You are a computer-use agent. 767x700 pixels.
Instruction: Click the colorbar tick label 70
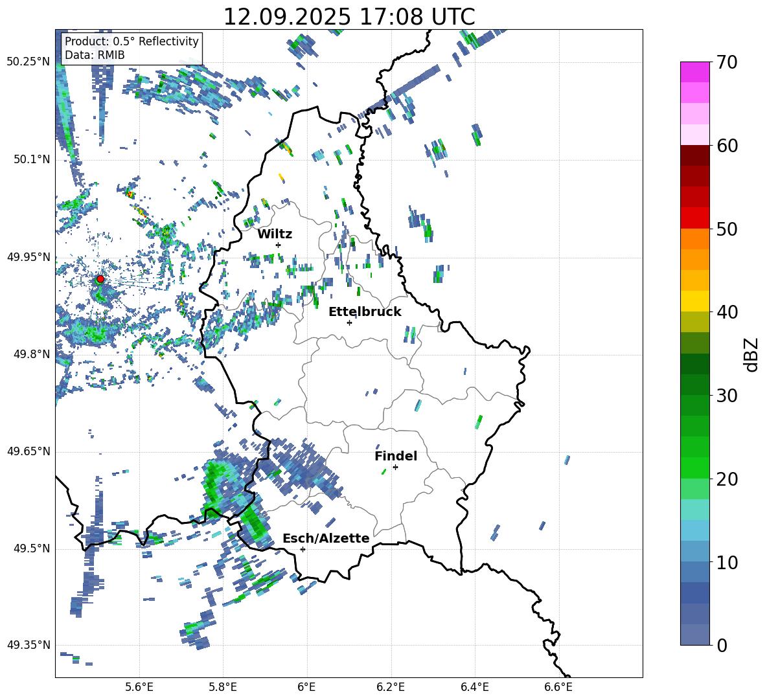(727, 62)
